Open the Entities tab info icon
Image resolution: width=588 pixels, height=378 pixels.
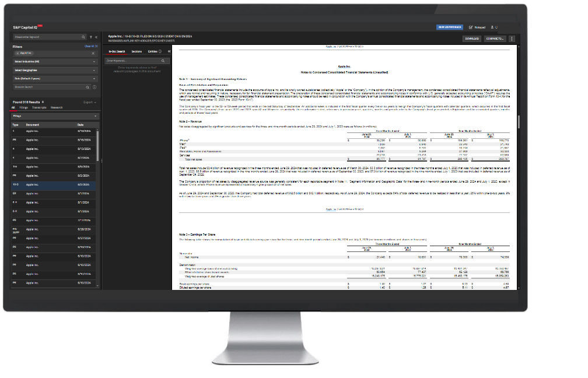(160, 51)
